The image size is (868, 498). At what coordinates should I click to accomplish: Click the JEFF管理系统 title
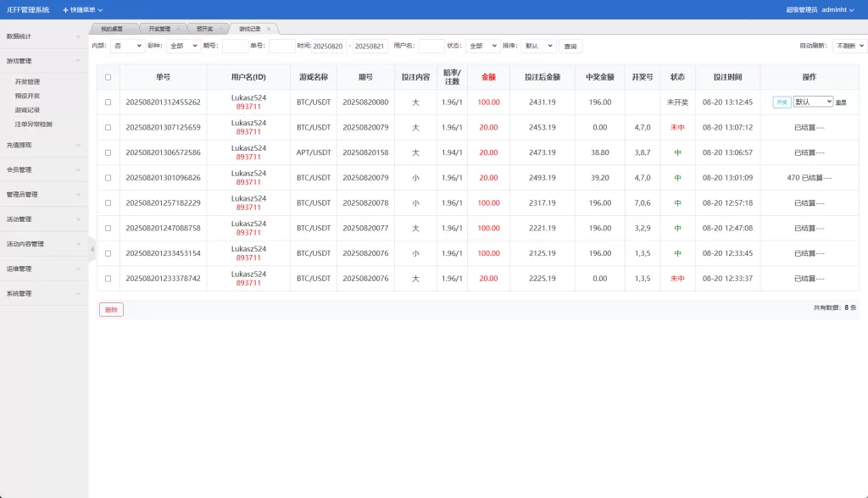click(x=28, y=10)
